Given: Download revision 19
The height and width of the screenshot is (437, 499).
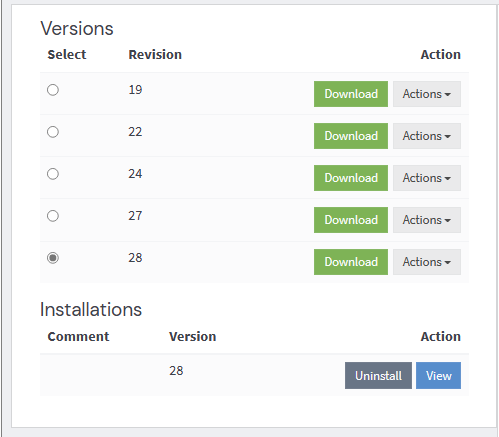Looking at the screenshot, I should tap(351, 94).
